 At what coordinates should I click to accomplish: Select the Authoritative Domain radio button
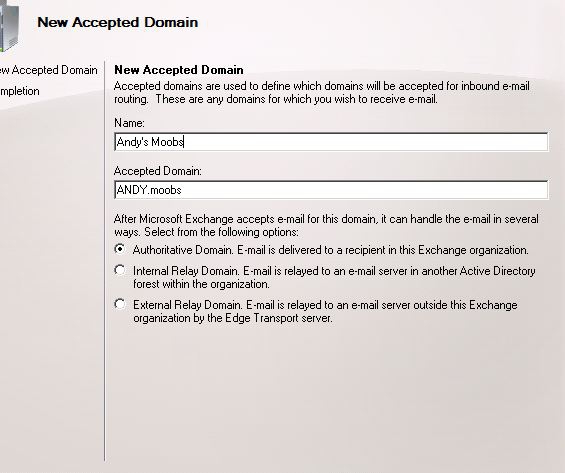click(120, 249)
